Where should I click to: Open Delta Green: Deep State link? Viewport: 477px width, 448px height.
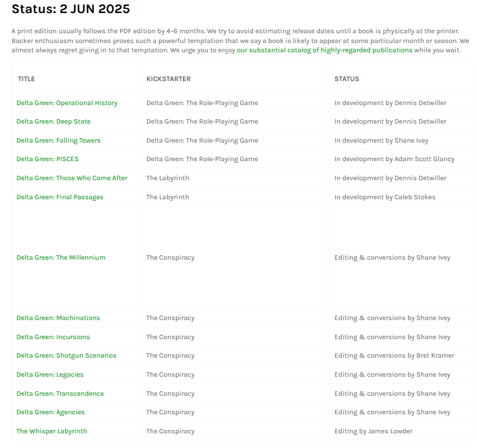click(x=53, y=121)
